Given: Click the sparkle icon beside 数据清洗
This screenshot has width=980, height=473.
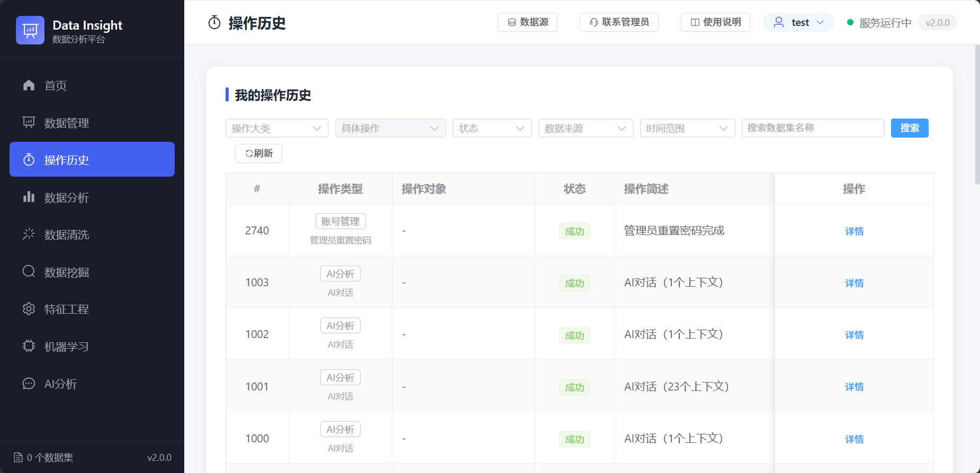Looking at the screenshot, I should pyautogui.click(x=29, y=234).
